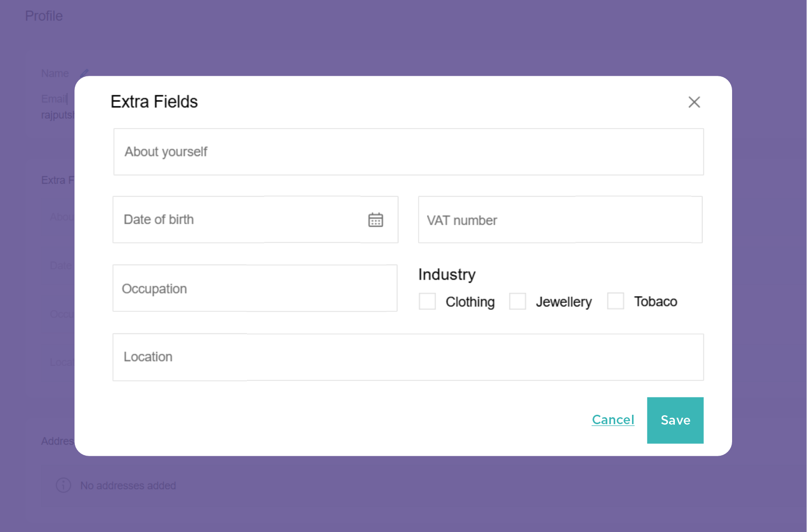Click the edit pencil next to Name

point(84,73)
